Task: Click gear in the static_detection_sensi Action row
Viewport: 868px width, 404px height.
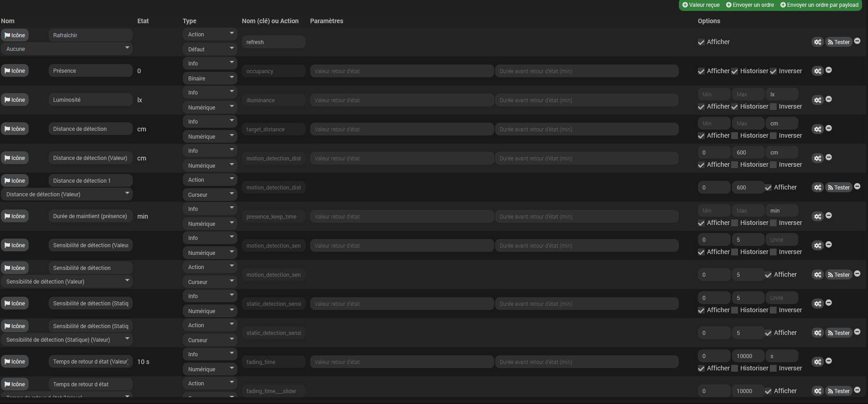Action: [x=818, y=333]
